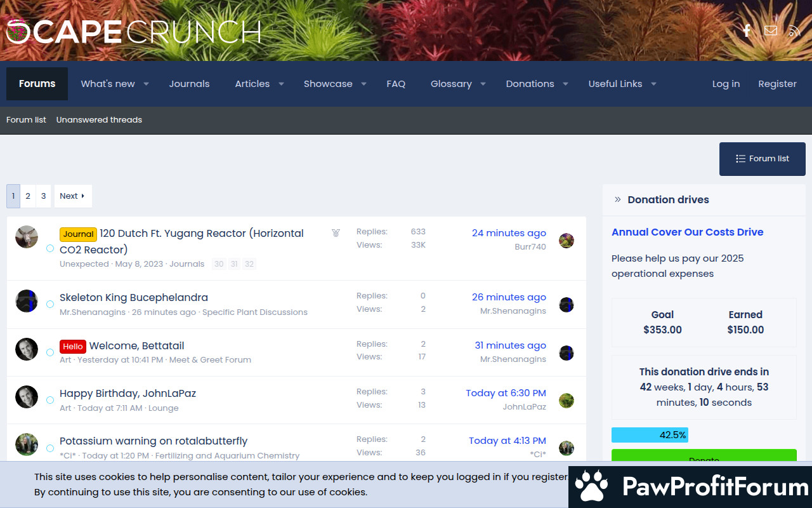812x508 pixels.
Task: Click thread starter avatar for Potassium warning
Action: pyautogui.click(x=27, y=444)
